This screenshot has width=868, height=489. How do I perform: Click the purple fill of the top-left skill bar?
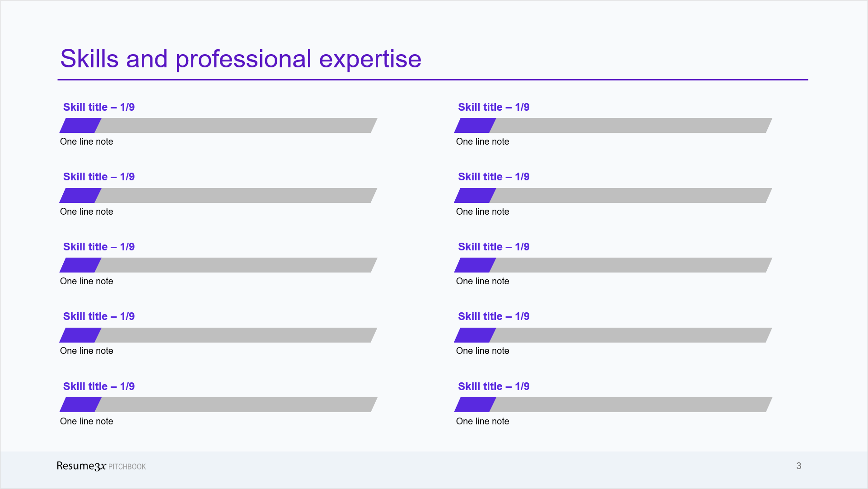tap(80, 126)
